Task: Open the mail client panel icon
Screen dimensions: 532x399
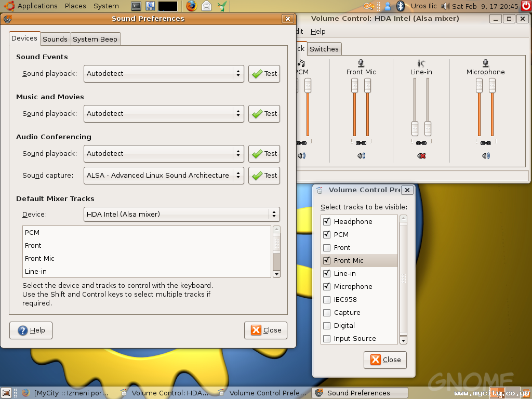Action: pyautogui.click(x=207, y=6)
